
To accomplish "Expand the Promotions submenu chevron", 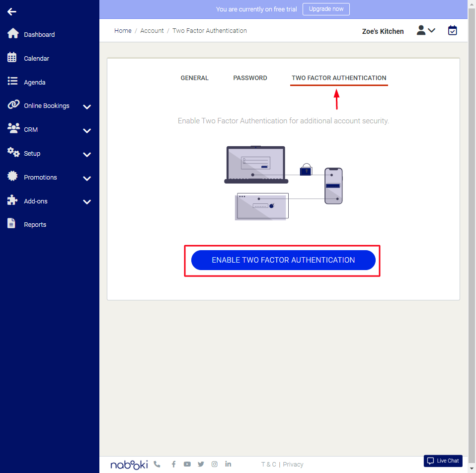I will click(87, 179).
